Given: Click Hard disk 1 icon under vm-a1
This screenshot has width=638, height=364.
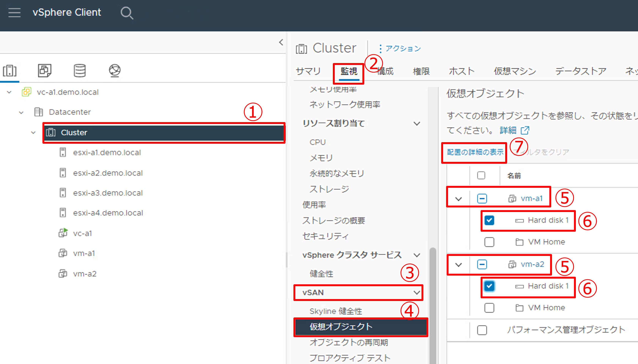Looking at the screenshot, I should [519, 221].
